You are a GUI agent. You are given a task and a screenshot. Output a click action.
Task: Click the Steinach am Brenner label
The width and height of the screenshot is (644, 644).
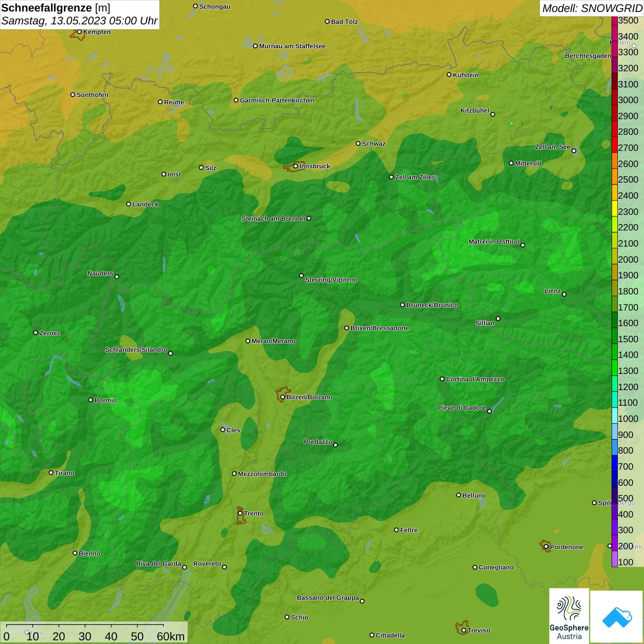tap(274, 218)
